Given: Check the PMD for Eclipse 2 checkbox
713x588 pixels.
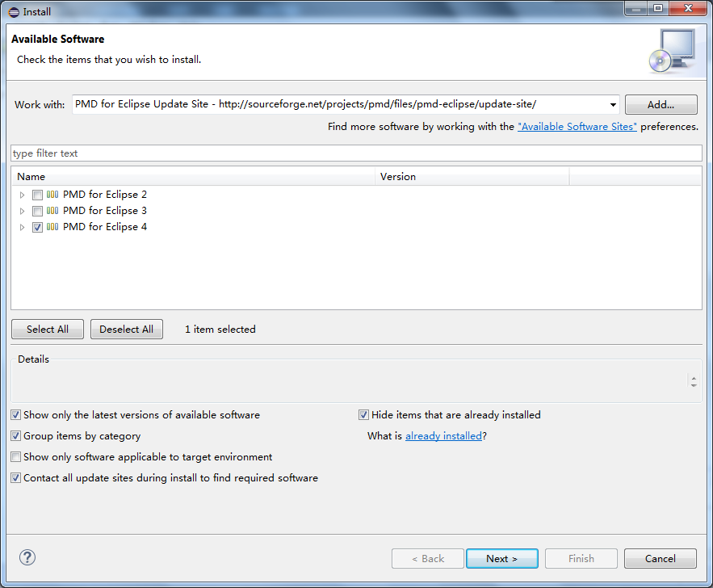Looking at the screenshot, I should point(37,195).
